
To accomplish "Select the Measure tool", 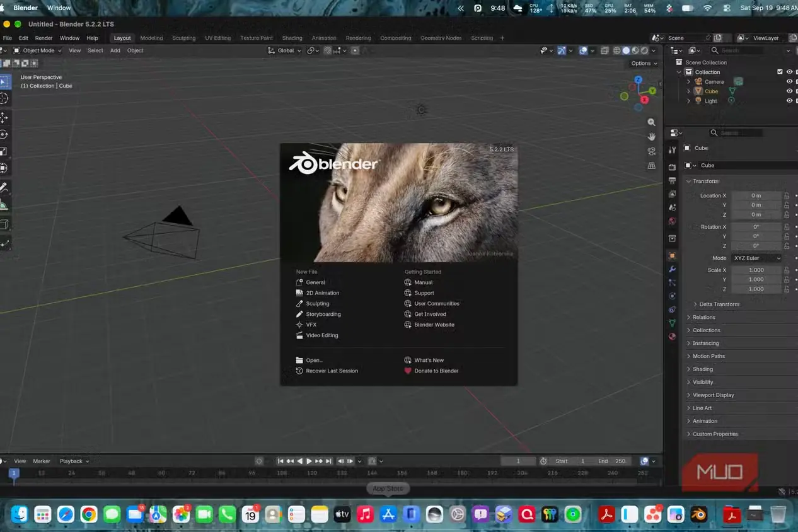I will coord(3,204).
